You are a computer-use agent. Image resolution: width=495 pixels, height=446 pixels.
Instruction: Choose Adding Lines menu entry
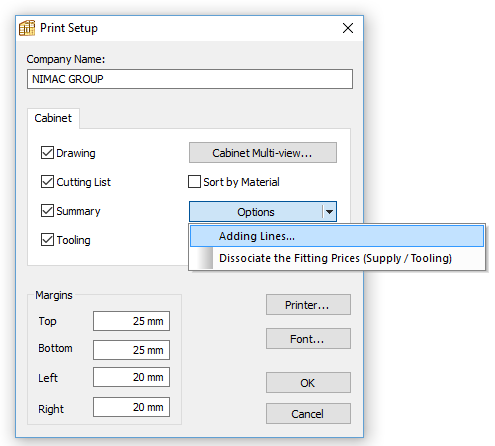[x=337, y=236]
